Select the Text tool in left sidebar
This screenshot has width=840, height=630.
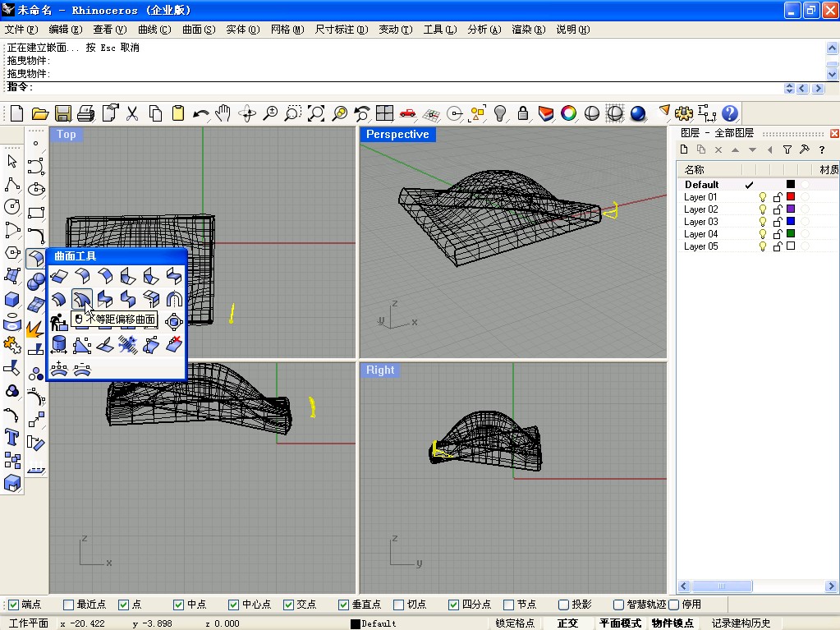tap(12, 436)
